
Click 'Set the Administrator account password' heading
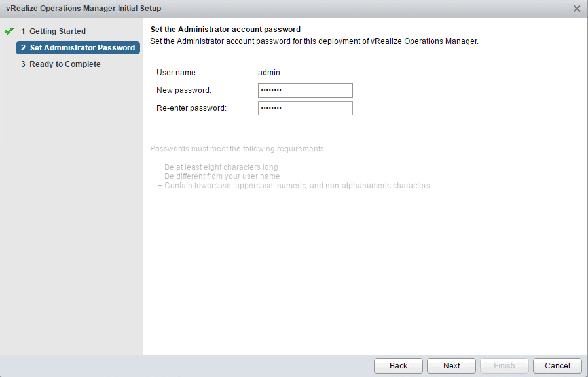click(225, 30)
